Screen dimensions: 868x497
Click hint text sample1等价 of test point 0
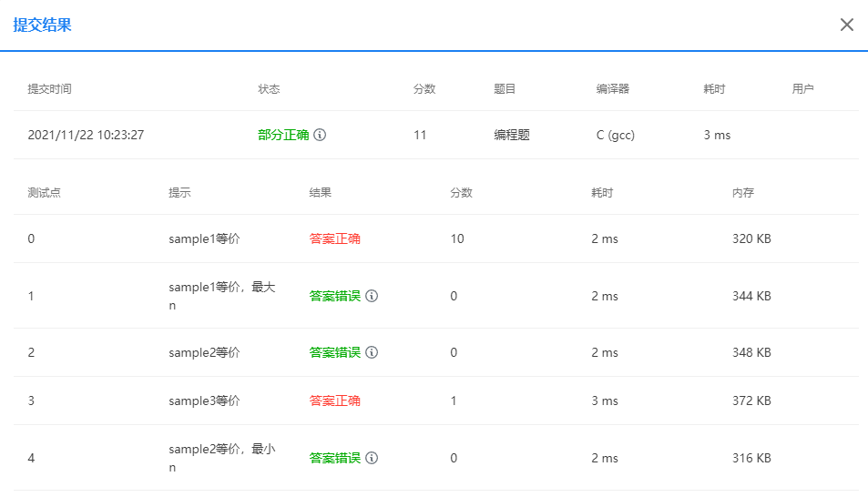click(204, 238)
